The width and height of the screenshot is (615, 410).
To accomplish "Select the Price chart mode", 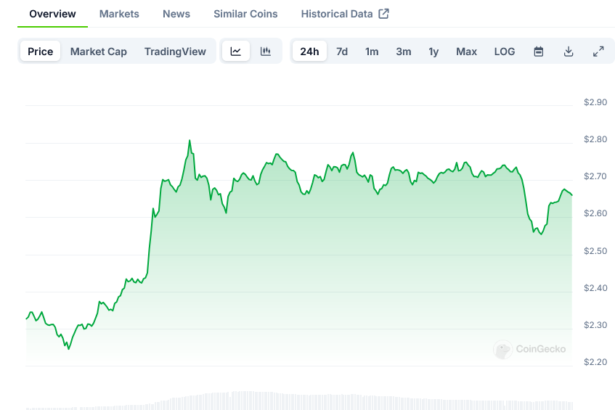I will pos(41,52).
